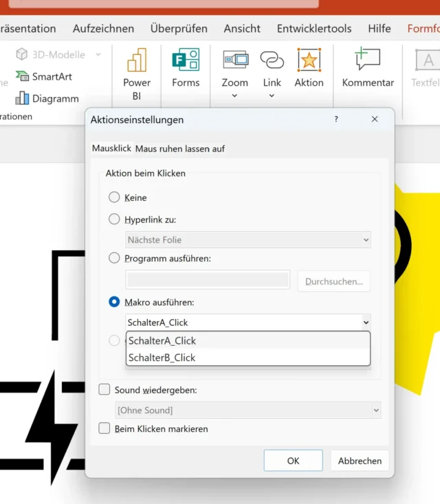Screen dimensions: 440x504
Task: Collapse the macro dropdown arrow
Action: tap(365, 322)
